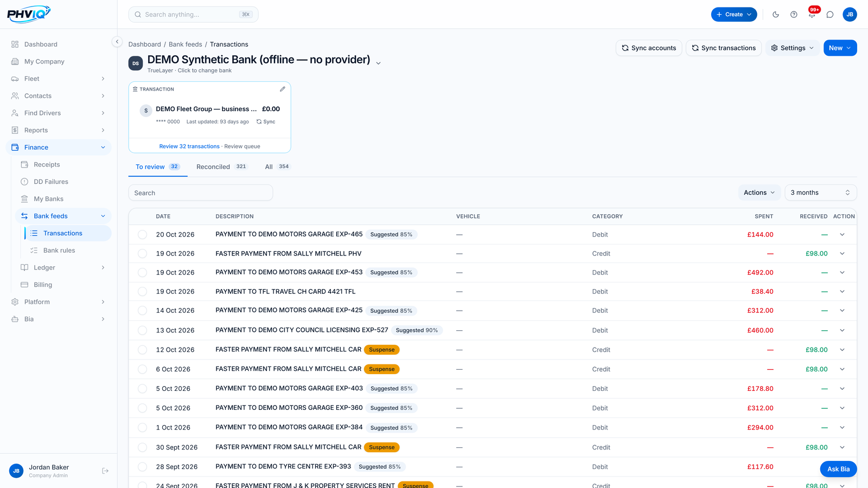This screenshot has height=488, width=868.
Task: Click the log out icon beside Jordan Baker
Action: coord(105,471)
